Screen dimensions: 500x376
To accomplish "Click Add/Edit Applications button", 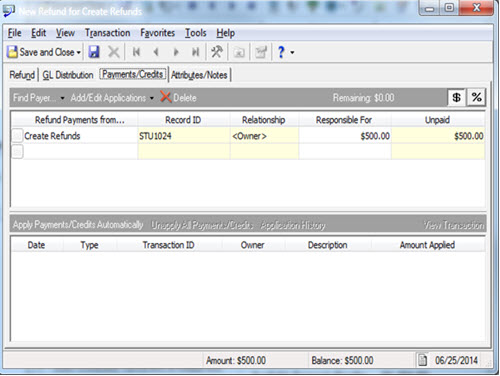I will (x=108, y=98).
